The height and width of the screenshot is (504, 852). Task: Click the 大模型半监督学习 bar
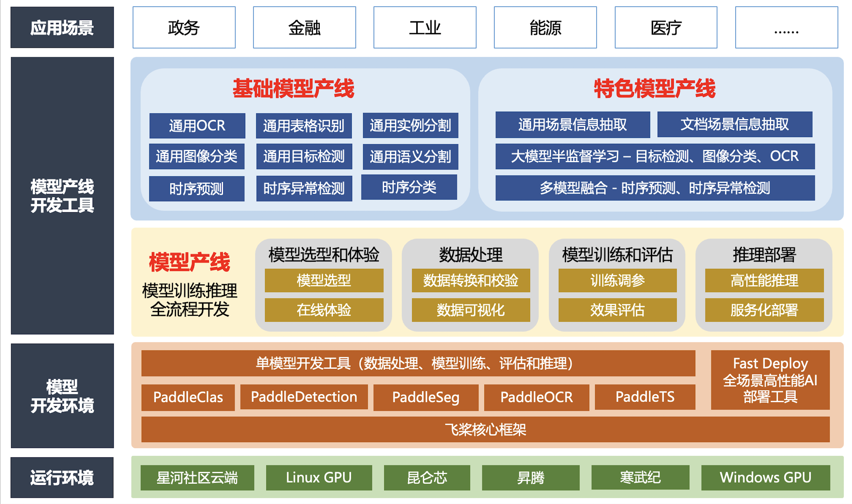tap(655, 156)
